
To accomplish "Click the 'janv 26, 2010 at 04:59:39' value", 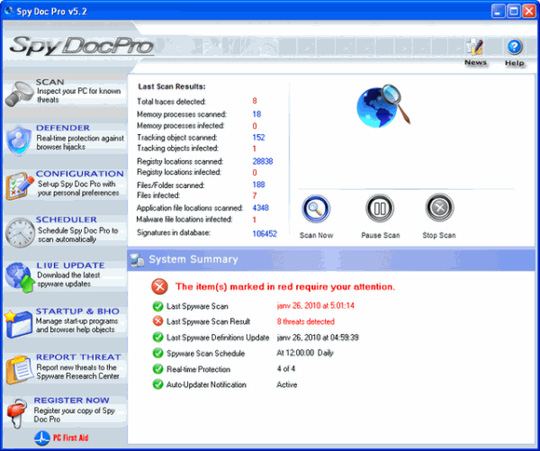I will [x=318, y=337].
